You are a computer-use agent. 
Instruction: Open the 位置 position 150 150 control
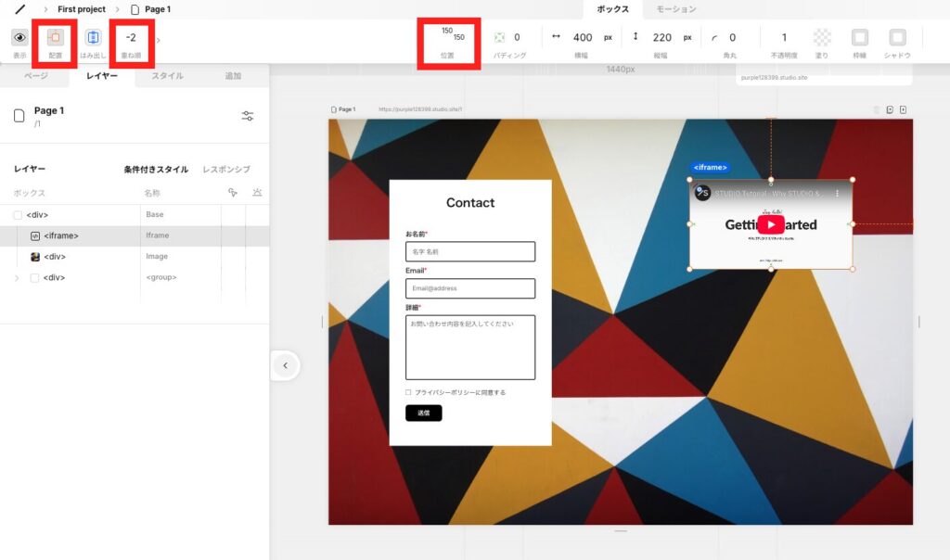(x=453, y=34)
